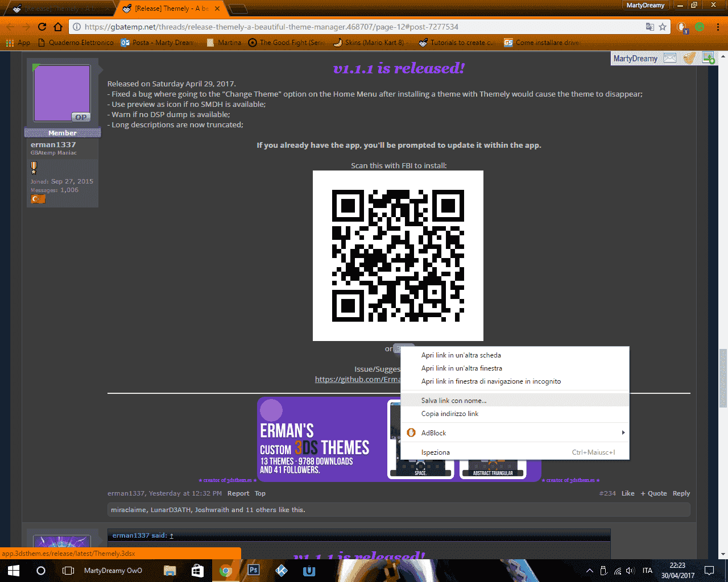This screenshot has height=582, width=728.
Task: Open the blue U app on the taskbar
Action: click(x=309, y=571)
